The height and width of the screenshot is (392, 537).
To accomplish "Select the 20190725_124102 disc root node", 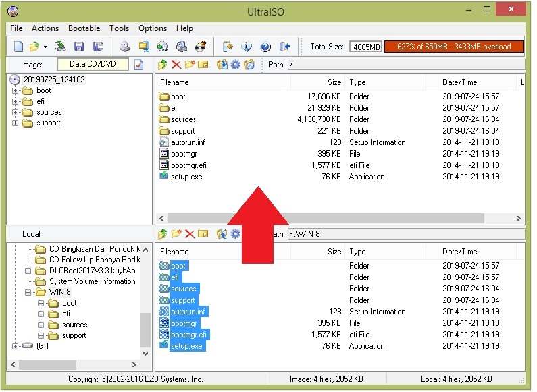I will tap(54, 80).
